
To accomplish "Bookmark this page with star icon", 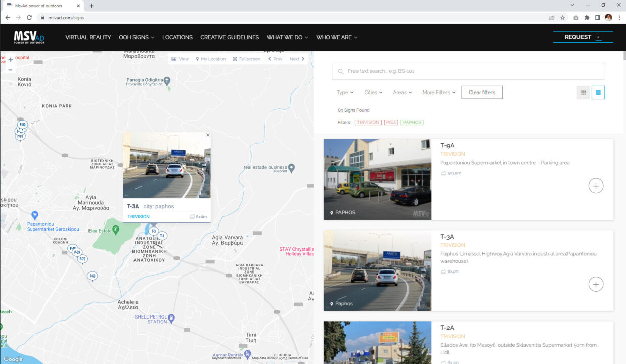I will (562, 17).
